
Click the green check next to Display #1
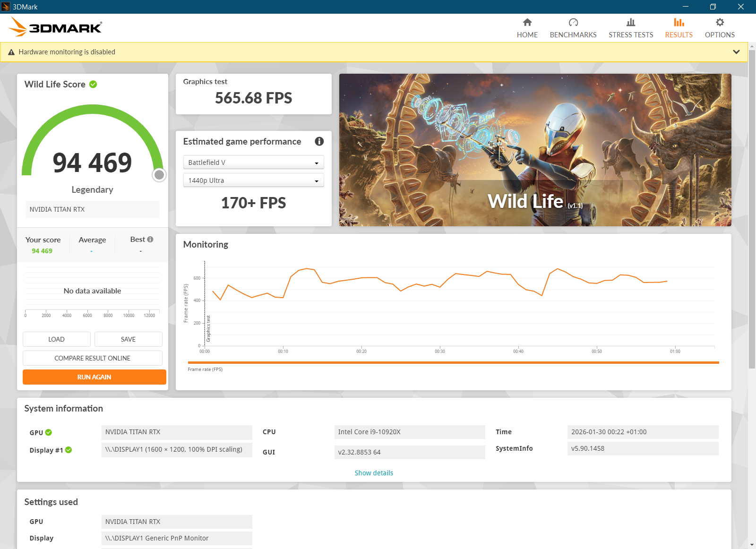[69, 450]
